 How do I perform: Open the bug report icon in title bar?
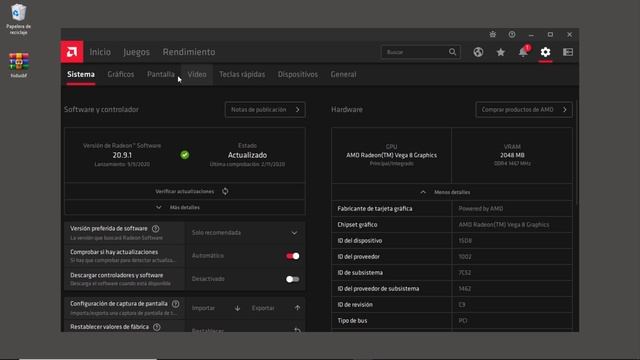[493, 35]
